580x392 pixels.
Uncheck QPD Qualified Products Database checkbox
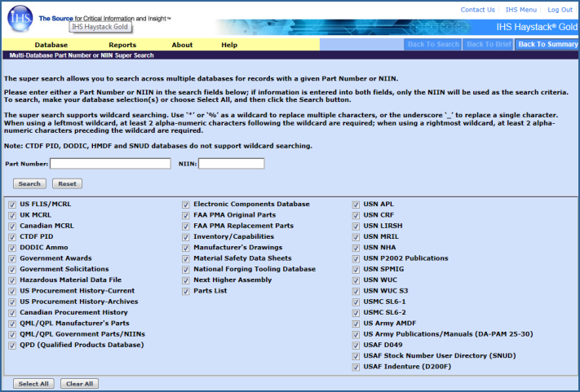pos(12,346)
